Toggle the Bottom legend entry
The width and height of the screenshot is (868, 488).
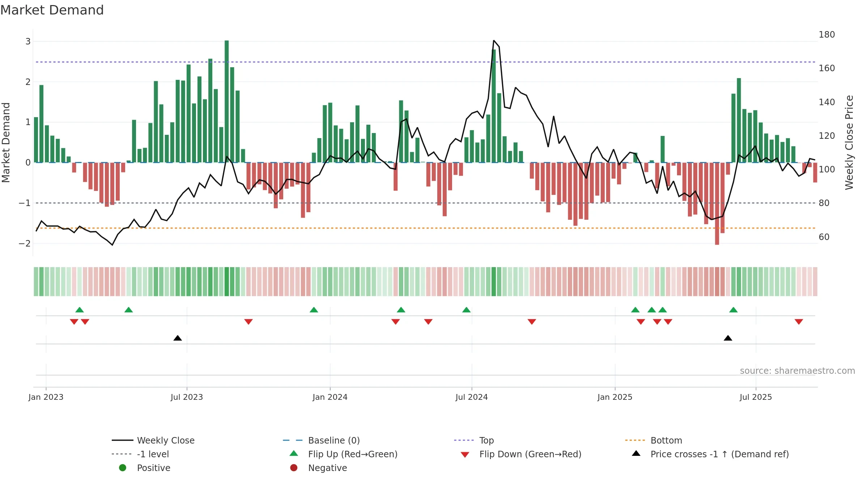[653, 440]
